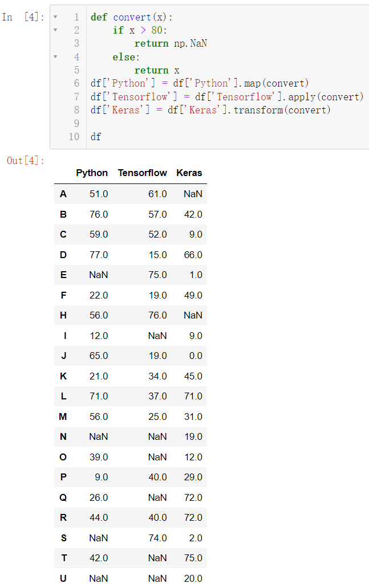369x588 pixels.
Task: Select row index label F
Action: point(63,295)
